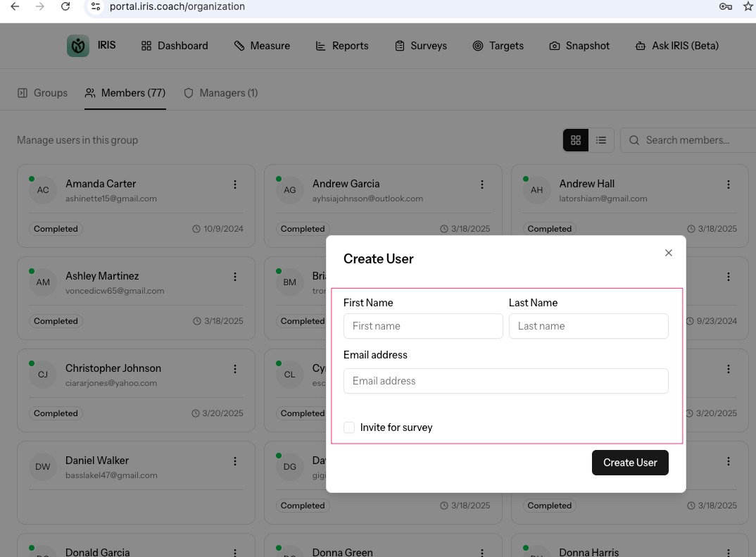The width and height of the screenshot is (756, 557).
Task: Click email latorshiam@gmail.com
Action: (603, 199)
